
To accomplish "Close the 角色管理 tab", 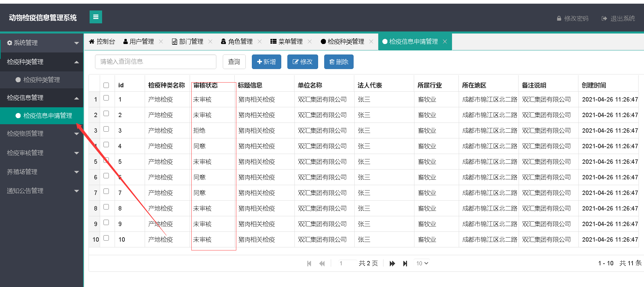I will click(260, 41).
